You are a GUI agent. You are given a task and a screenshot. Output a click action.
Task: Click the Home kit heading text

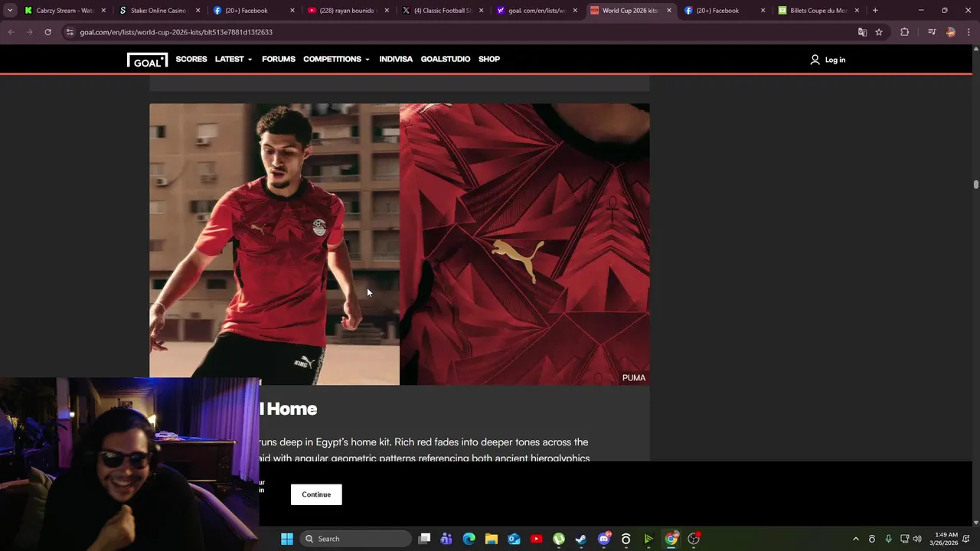288,409
